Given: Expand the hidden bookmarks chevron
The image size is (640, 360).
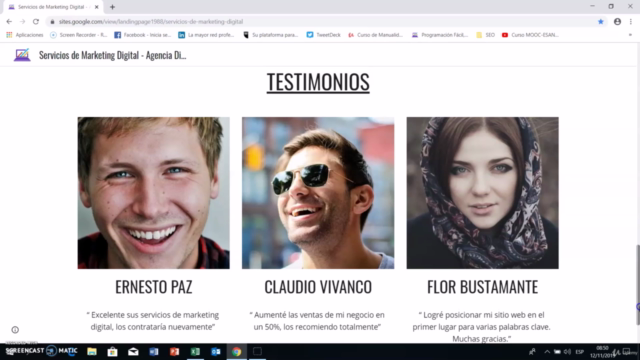Looking at the screenshot, I should 630,35.
